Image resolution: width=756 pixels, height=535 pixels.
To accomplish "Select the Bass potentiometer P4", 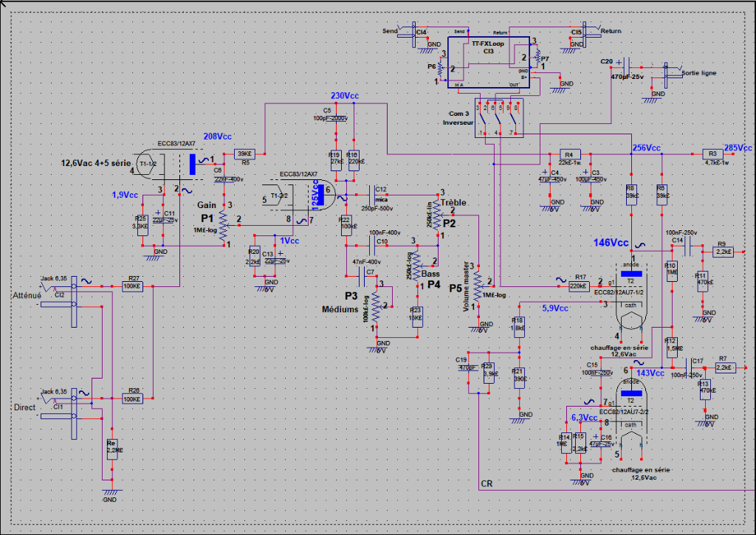I will click(x=416, y=262).
